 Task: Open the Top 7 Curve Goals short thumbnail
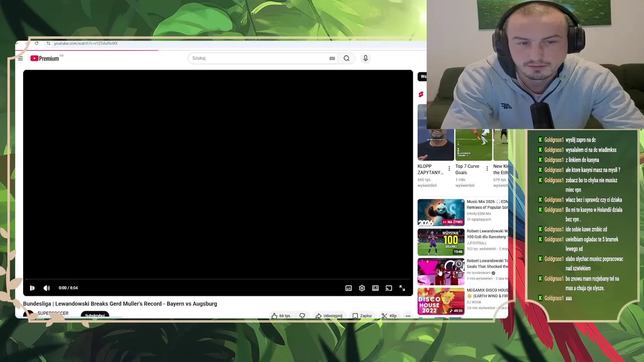[x=473, y=145]
